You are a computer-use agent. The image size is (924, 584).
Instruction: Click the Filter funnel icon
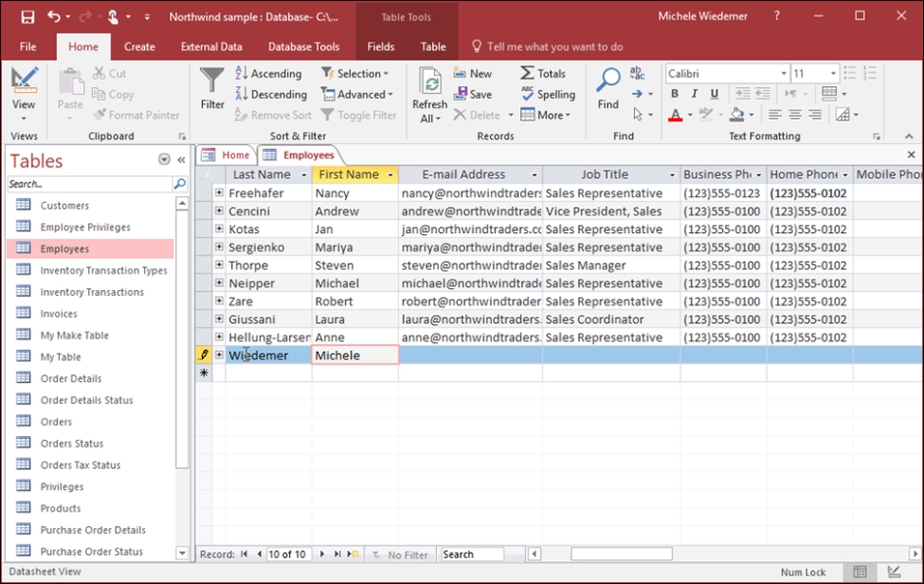pyautogui.click(x=212, y=81)
